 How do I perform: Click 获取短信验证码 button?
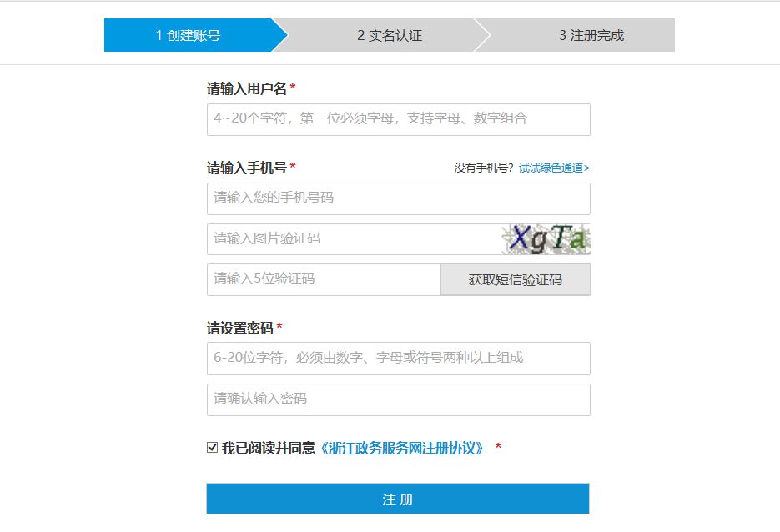pyautogui.click(x=516, y=279)
